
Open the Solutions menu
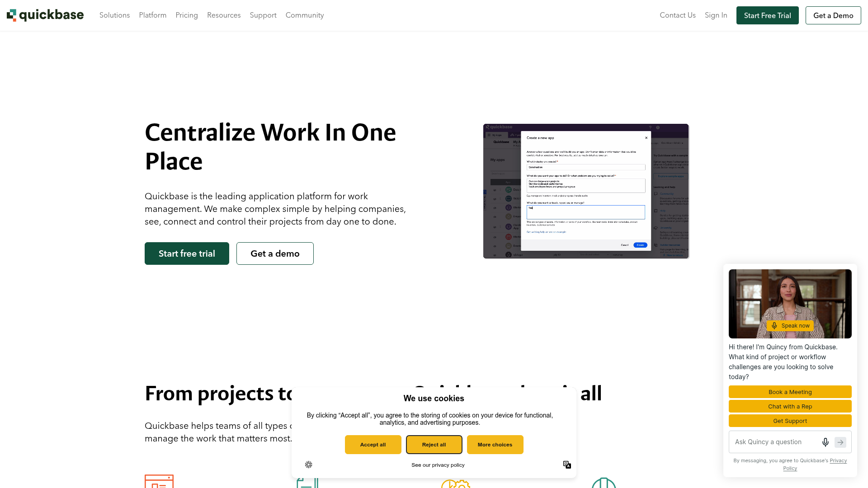(114, 15)
